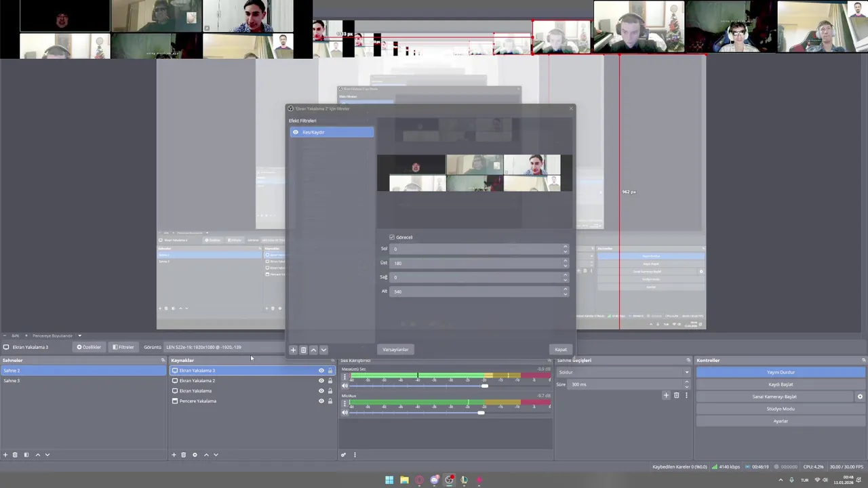Add a new effect filter in the filters dialog
Image resolution: width=868 pixels, height=488 pixels.
293,350
